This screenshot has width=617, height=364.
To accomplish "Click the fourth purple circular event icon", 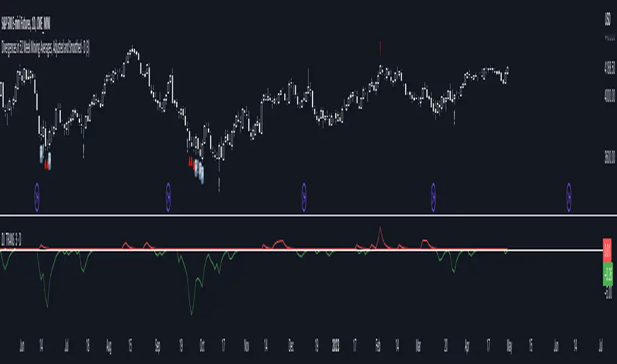I will pyautogui.click(x=433, y=197).
